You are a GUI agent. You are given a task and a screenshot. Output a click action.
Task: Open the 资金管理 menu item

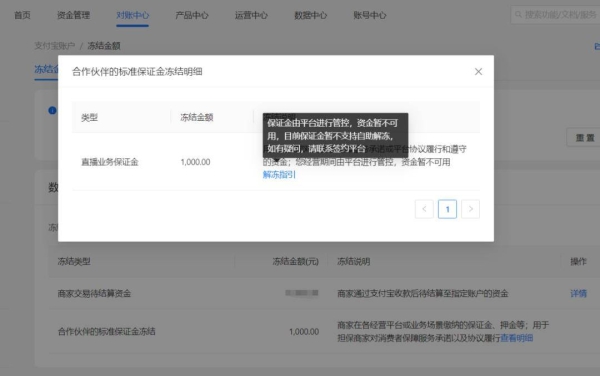coord(73,15)
